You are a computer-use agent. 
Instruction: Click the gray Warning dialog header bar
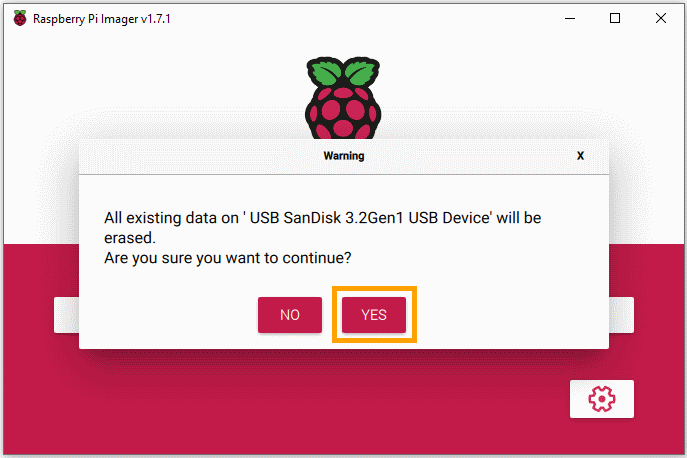(x=344, y=156)
